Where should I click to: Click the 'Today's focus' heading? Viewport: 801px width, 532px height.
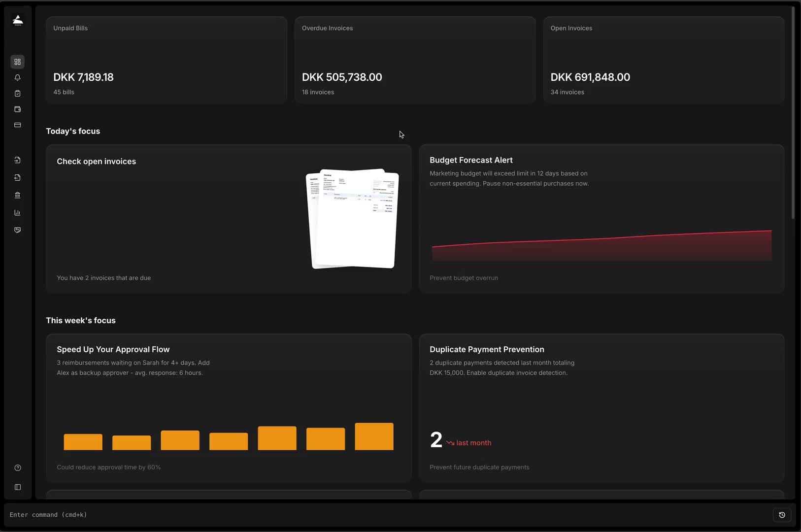coord(73,131)
